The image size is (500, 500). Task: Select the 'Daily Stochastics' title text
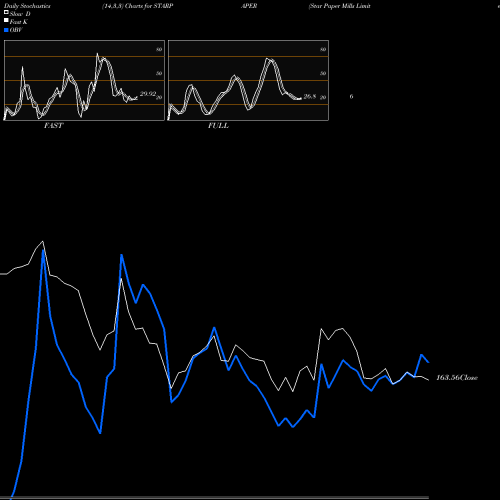[27, 6]
